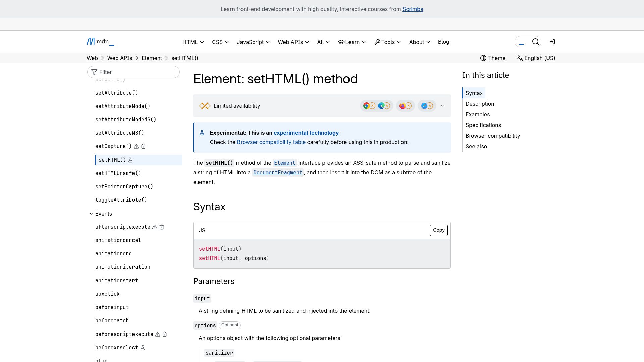Select toggleAttribute() in the sidebar
This screenshot has width=644, height=362.
click(x=121, y=200)
